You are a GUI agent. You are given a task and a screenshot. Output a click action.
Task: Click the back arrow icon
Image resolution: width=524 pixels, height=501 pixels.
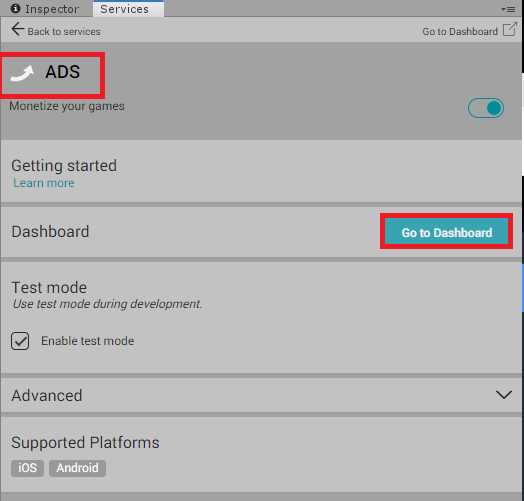tap(18, 29)
